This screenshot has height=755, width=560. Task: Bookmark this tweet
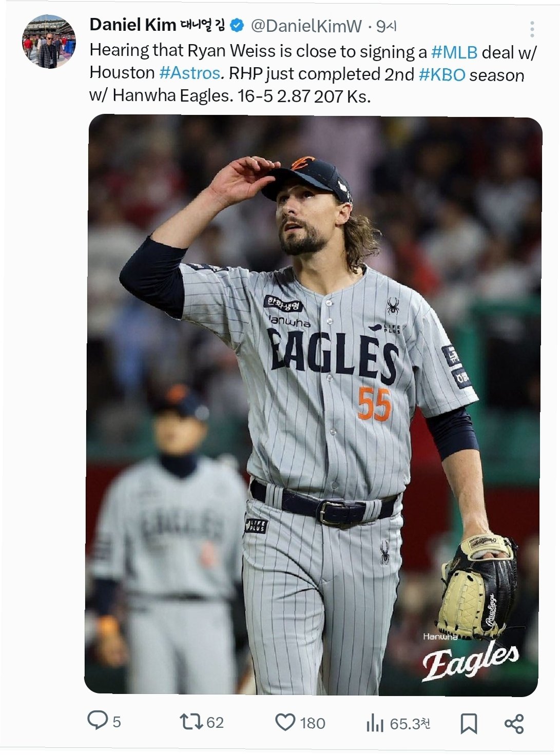[469, 723]
